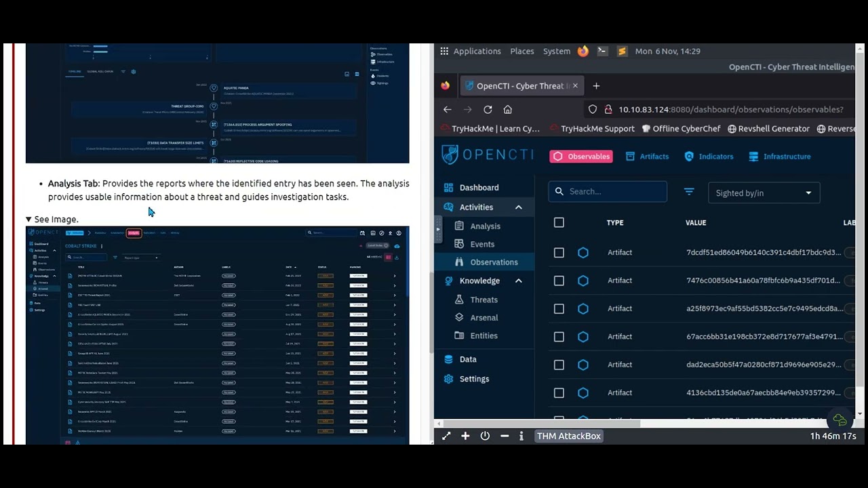Viewport: 868px width, 488px height.
Task: Switch to the Infrastructure tab
Action: point(780,157)
